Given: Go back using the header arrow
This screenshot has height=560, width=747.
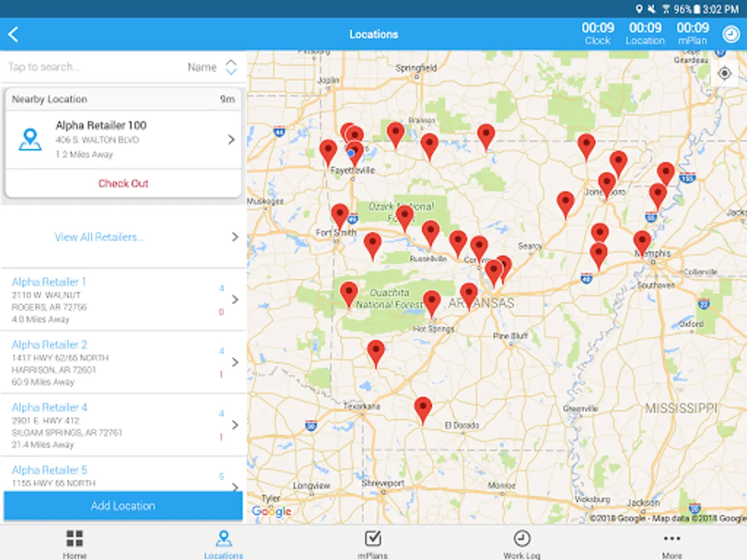Looking at the screenshot, I should tap(14, 34).
